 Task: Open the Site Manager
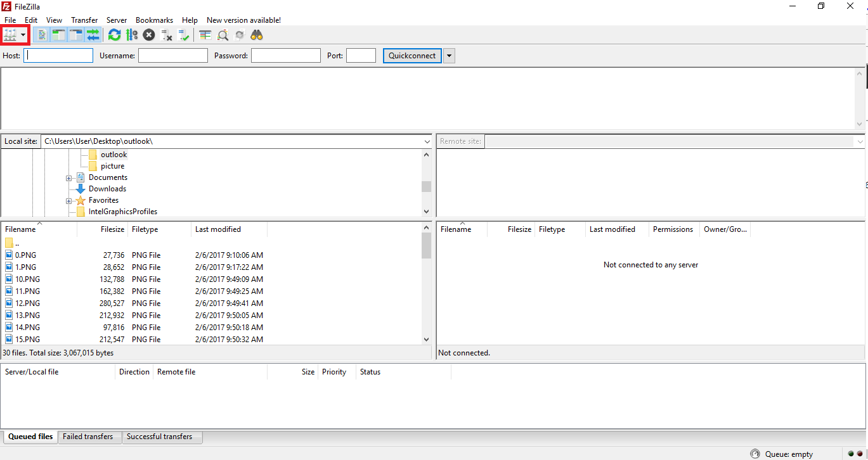coord(10,35)
